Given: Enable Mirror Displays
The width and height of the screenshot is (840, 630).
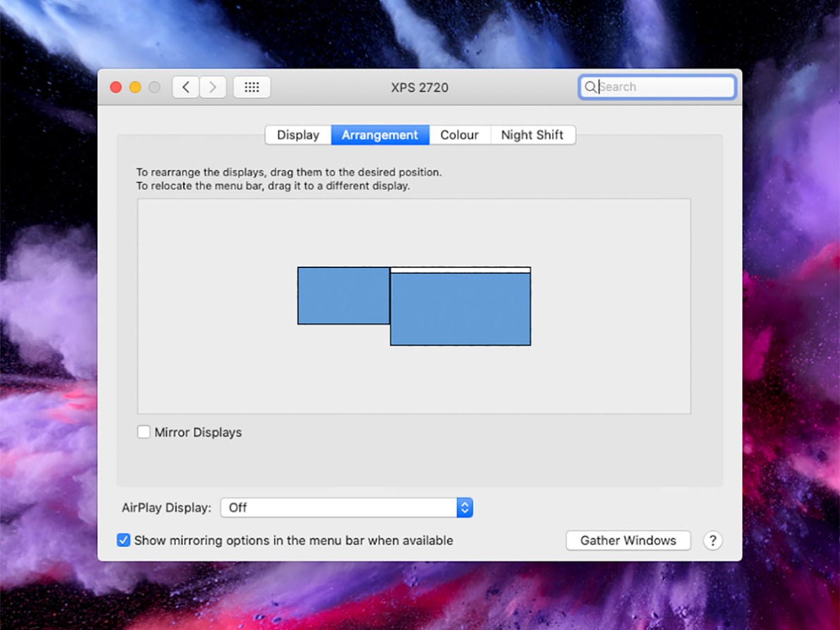Looking at the screenshot, I should pos(144,432).
